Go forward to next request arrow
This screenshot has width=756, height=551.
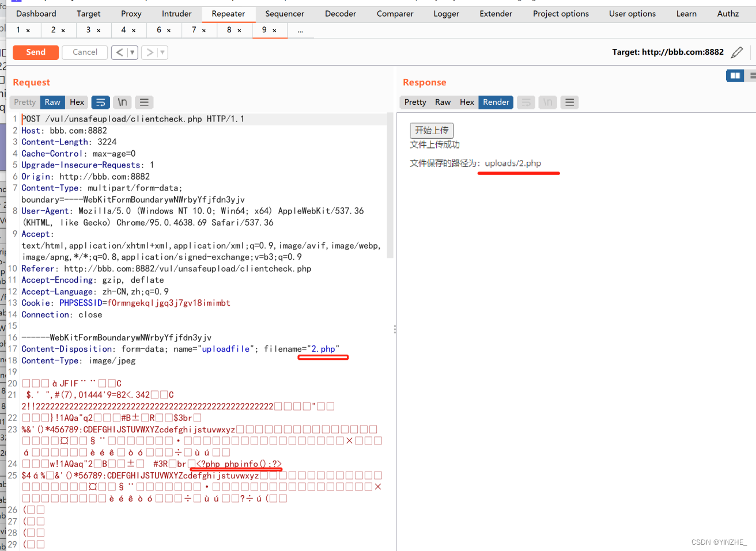(150, 52)
